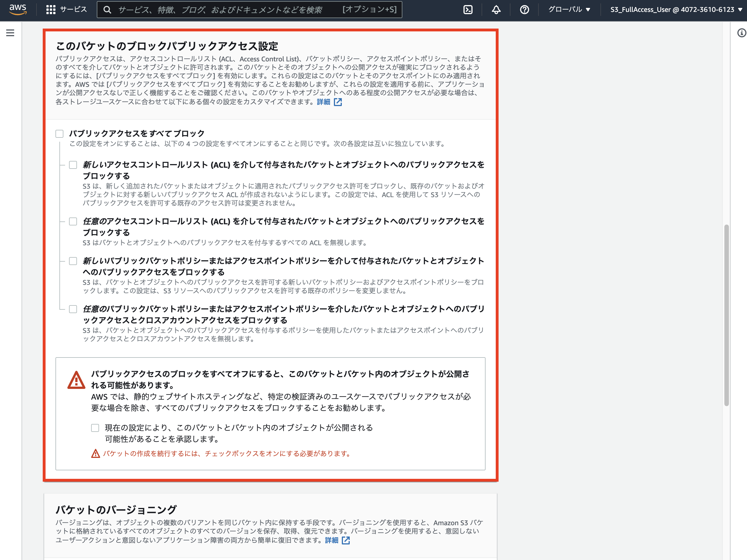This screenshot has width=747, height=560.
Task: Open 詳細 link in bucket versioning section
Action: coord(331,540)
